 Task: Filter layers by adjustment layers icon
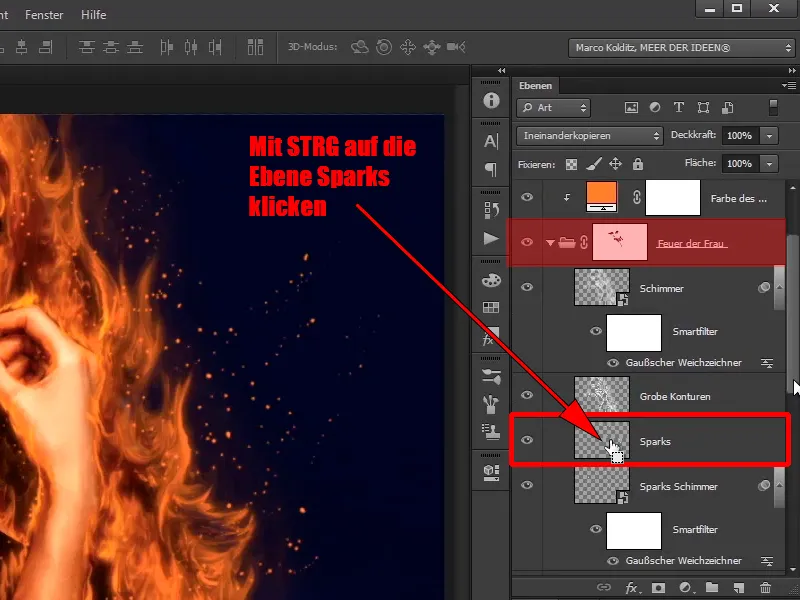click(x=655, y=108)
